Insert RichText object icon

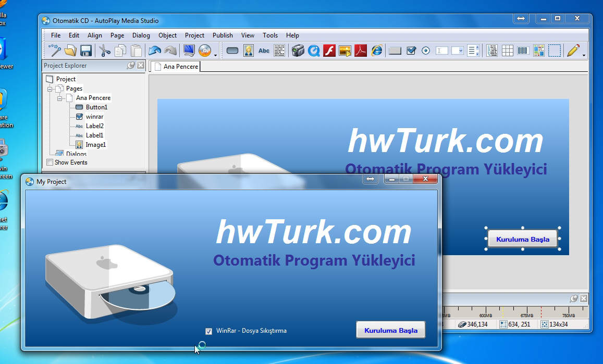538,51
